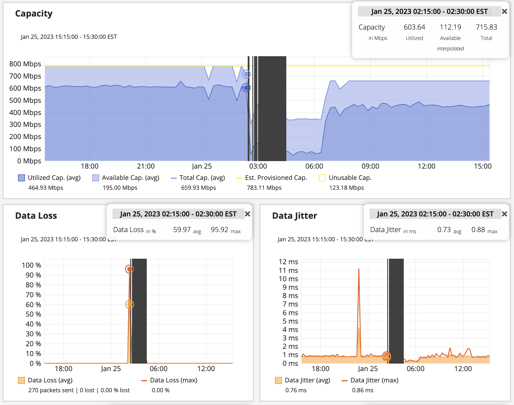Click the Capacity tooltip date range header

[429, 12]
